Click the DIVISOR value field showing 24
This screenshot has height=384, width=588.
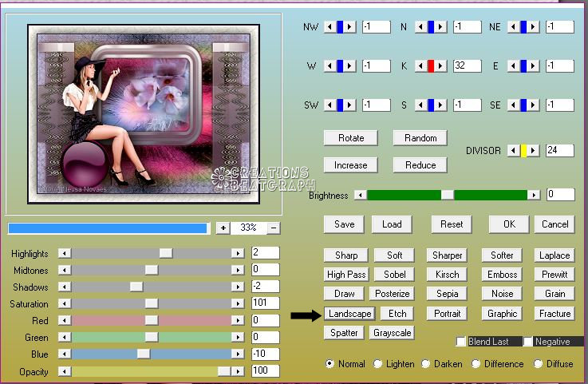560,151
